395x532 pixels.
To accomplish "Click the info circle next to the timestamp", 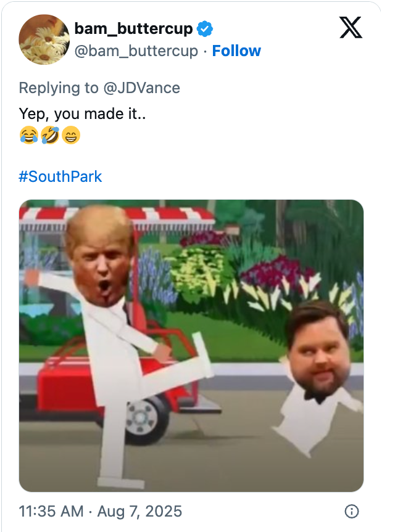I will pos(351,511).
